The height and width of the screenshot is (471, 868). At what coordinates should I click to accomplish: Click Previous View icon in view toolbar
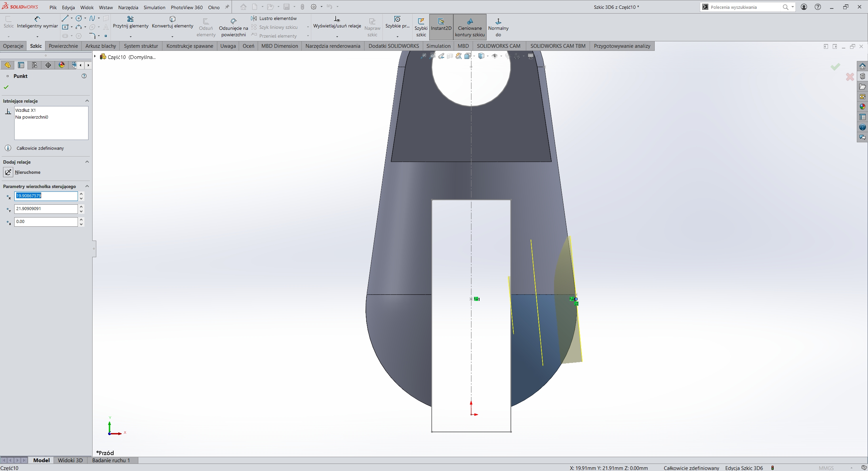tap(441, 56)
